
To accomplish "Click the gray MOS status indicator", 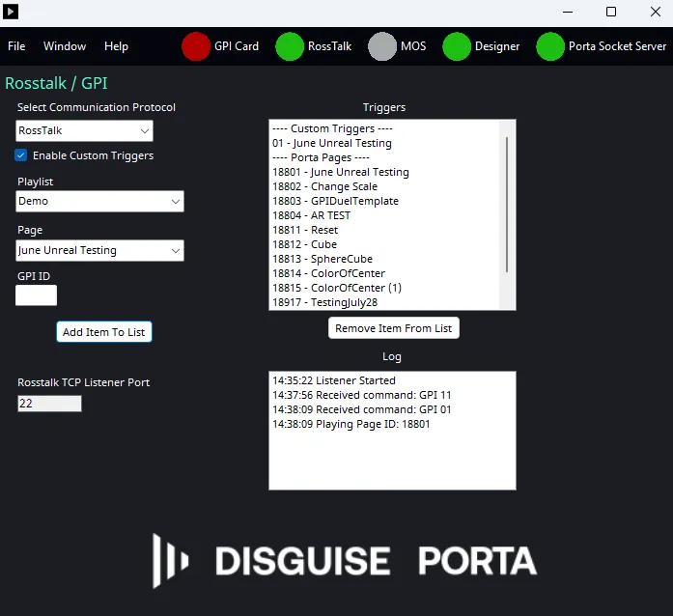I will click(x=382, y=46).
